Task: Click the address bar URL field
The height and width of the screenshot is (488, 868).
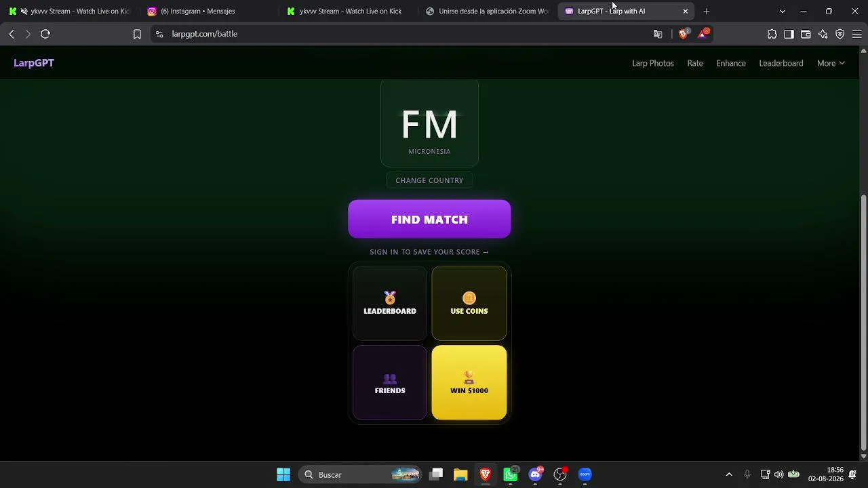Action: click(400, 34)
